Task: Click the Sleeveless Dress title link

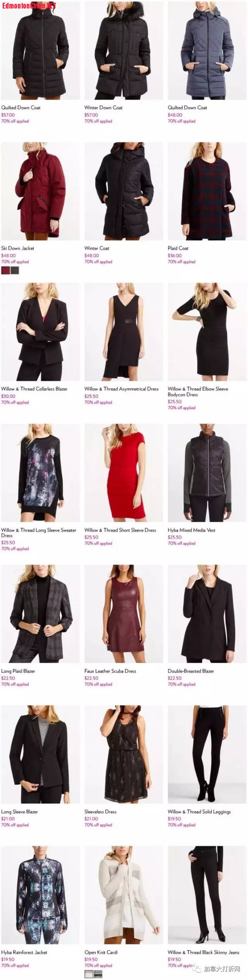Action: click(x=100, y=812)
